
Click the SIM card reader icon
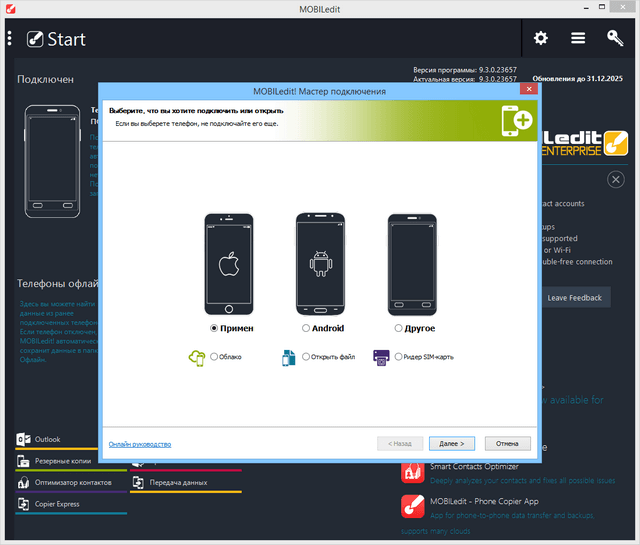pos(381,357)
